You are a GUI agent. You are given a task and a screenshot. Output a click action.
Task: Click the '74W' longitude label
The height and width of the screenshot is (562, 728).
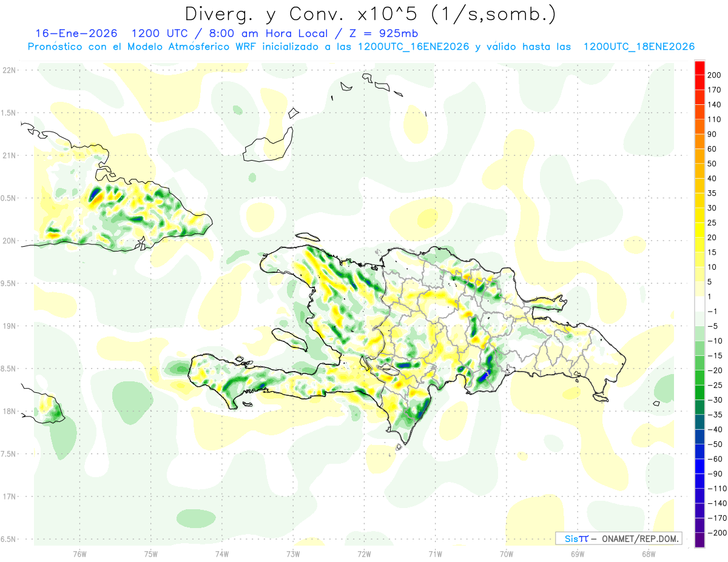222,554
